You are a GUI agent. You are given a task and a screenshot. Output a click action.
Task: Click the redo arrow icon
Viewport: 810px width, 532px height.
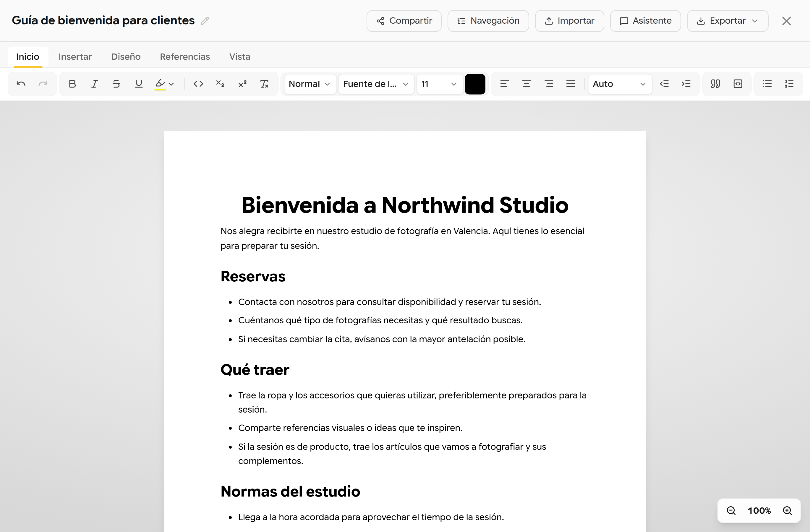pos(43,84)
